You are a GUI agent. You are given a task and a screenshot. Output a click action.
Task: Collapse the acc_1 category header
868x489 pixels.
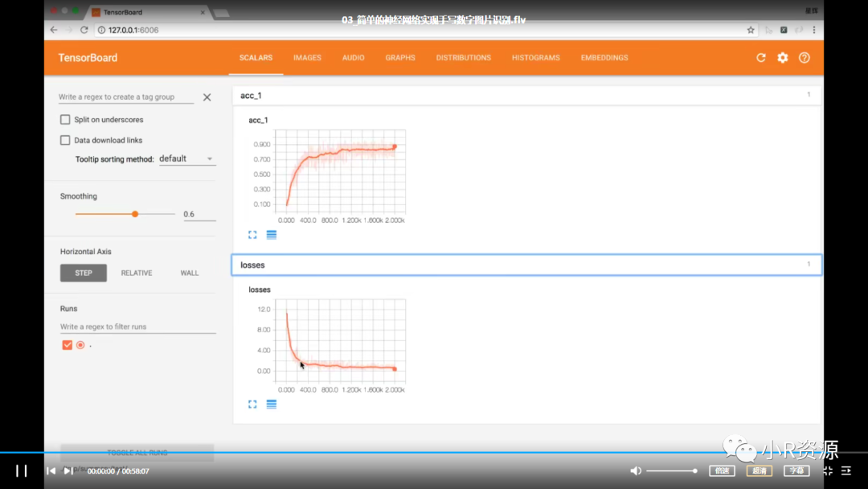click(526, 95)
